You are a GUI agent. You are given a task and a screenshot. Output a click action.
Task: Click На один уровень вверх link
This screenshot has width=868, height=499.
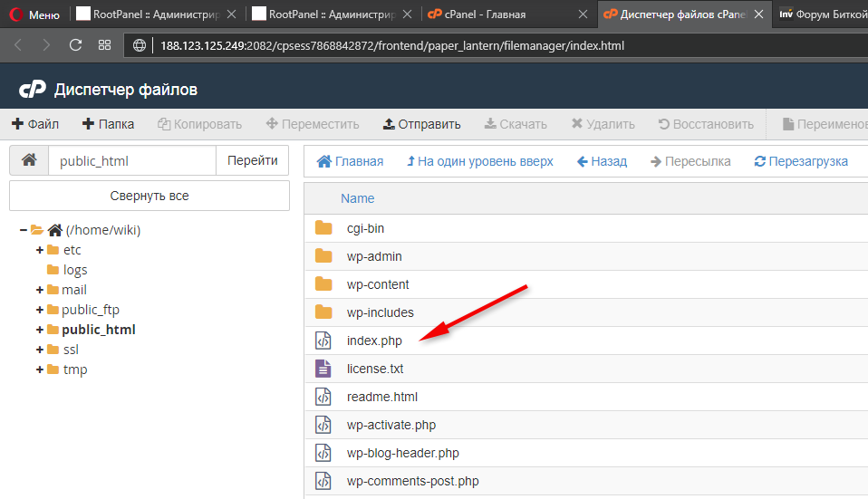click(479, 161)
